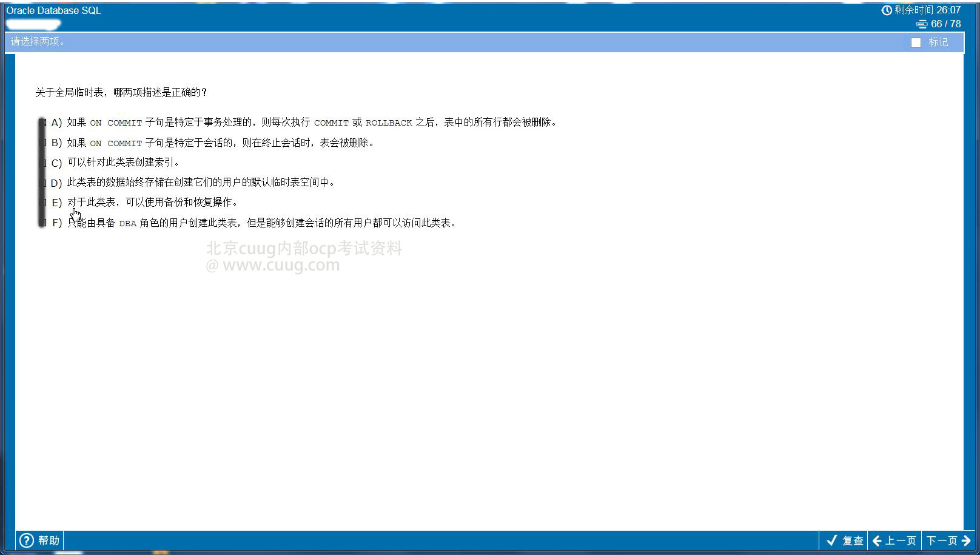The height and width of the screenshot is (555, 980).
Task: Click the checkmark icon on 复查
Action: [832, 540]
